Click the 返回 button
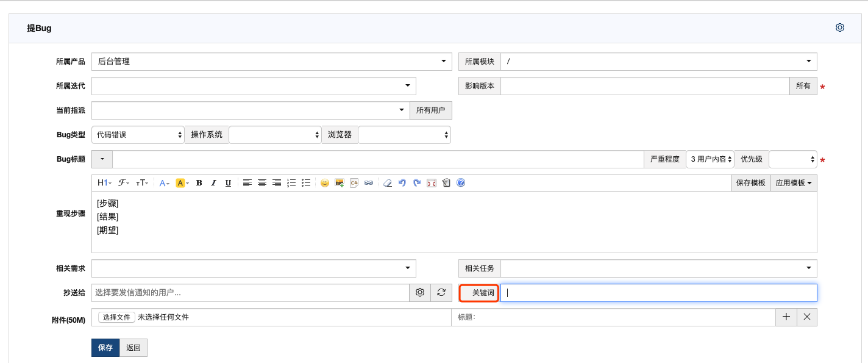The width and height of the screenshot is (868, 363). click(x=133, y=348)
